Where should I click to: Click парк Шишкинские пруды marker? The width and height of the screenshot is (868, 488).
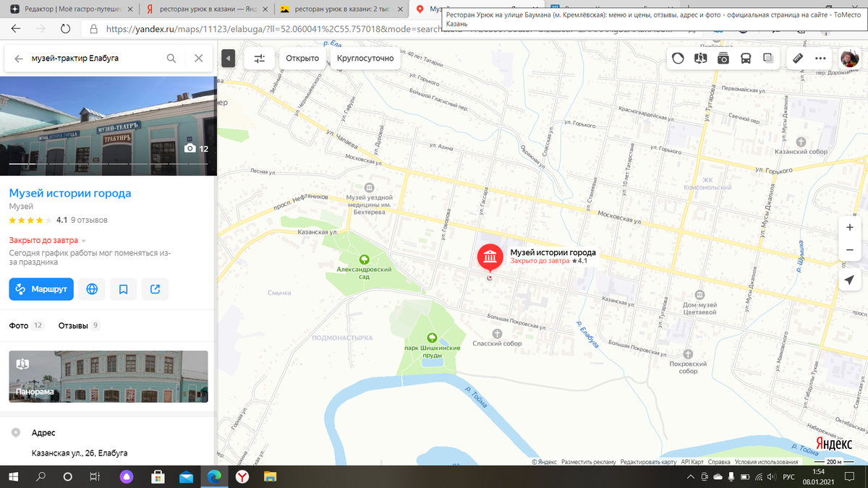pyautogui.click(x=432, y=337)
